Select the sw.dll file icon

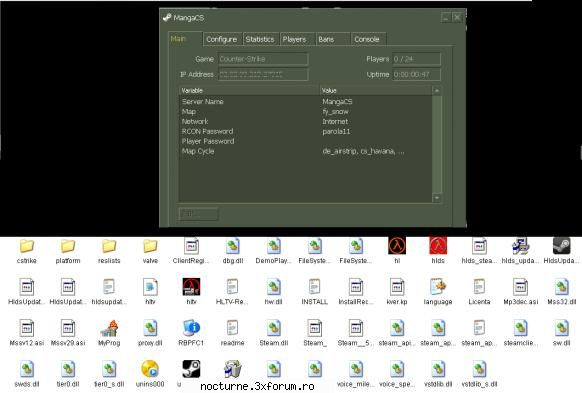[x=562, y=328]
